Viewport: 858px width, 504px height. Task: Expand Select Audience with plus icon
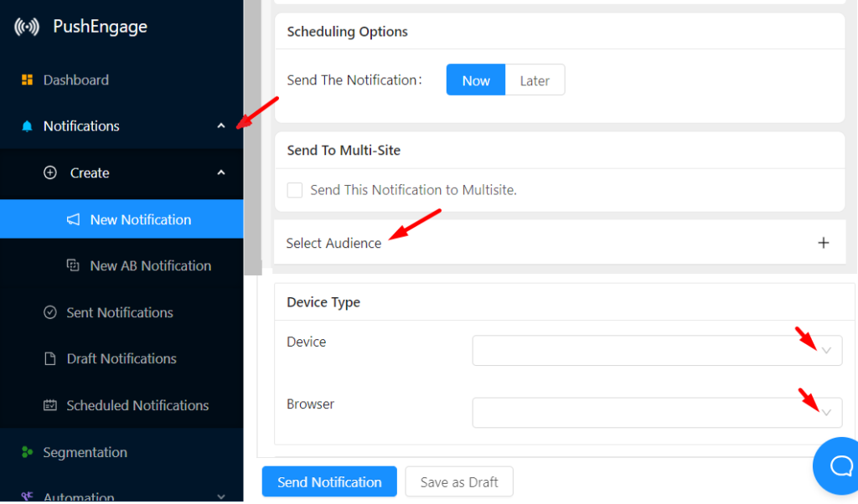coord(823,243)
